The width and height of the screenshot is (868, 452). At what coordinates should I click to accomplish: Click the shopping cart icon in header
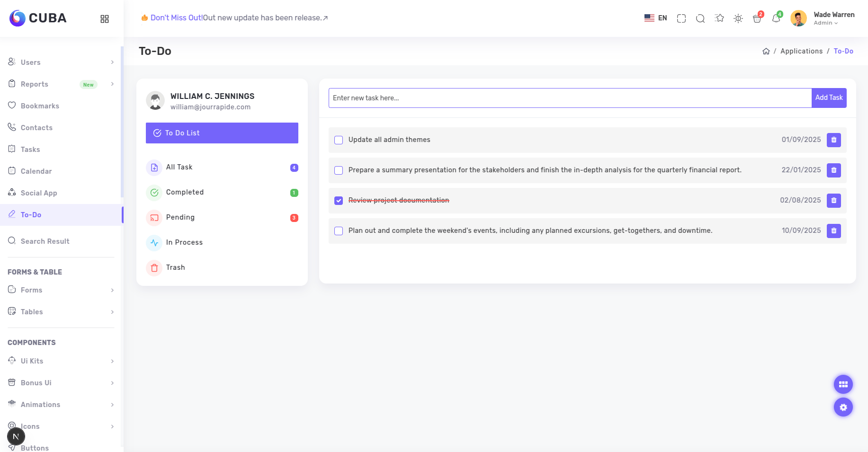(x=757, y=18)
